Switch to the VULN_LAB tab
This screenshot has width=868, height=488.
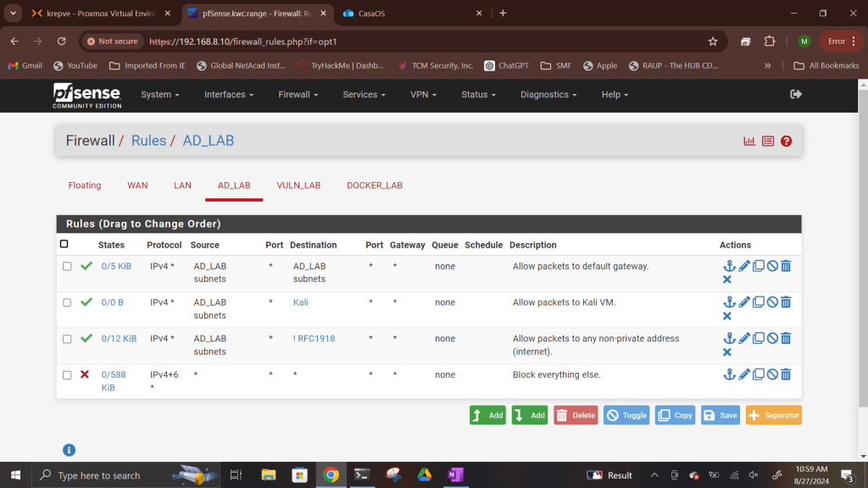tap(298, 186)
